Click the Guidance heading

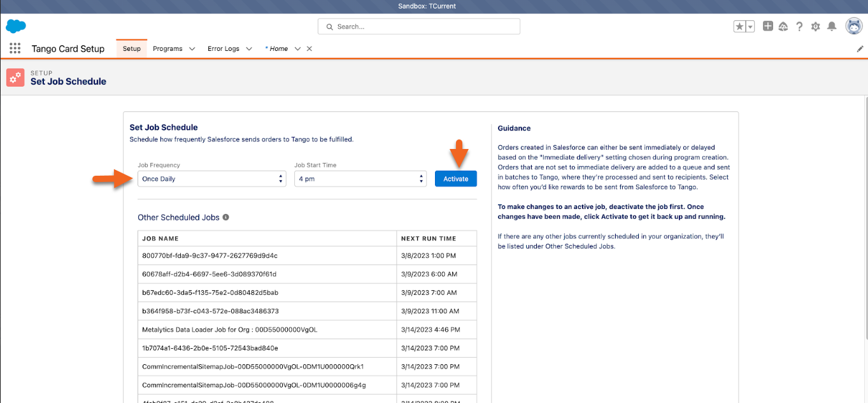click(514, 128)
